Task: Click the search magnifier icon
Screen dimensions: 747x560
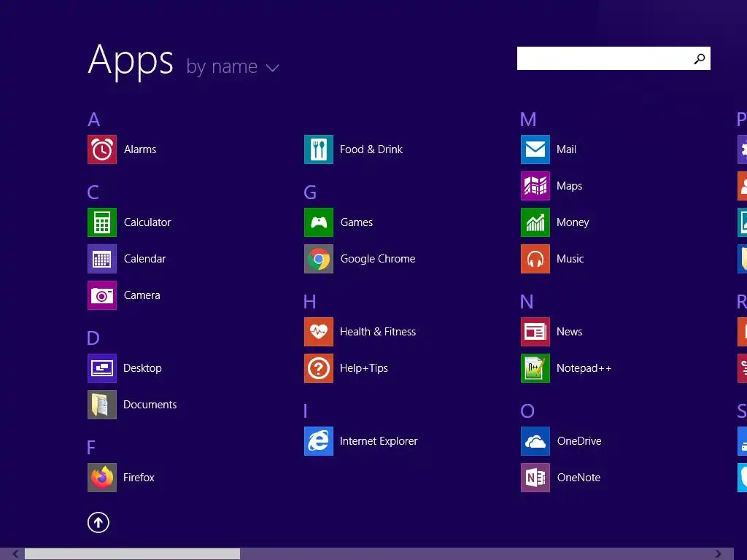Action: pos(700,58)
